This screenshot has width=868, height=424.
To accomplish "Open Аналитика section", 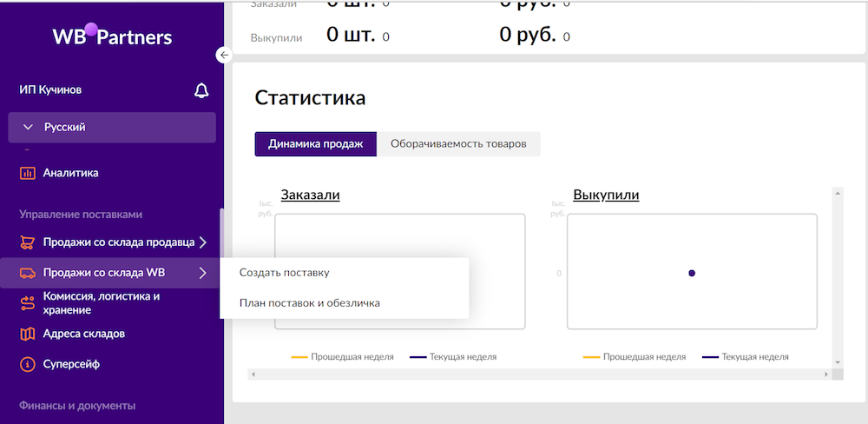I will (x=71, y=173).
